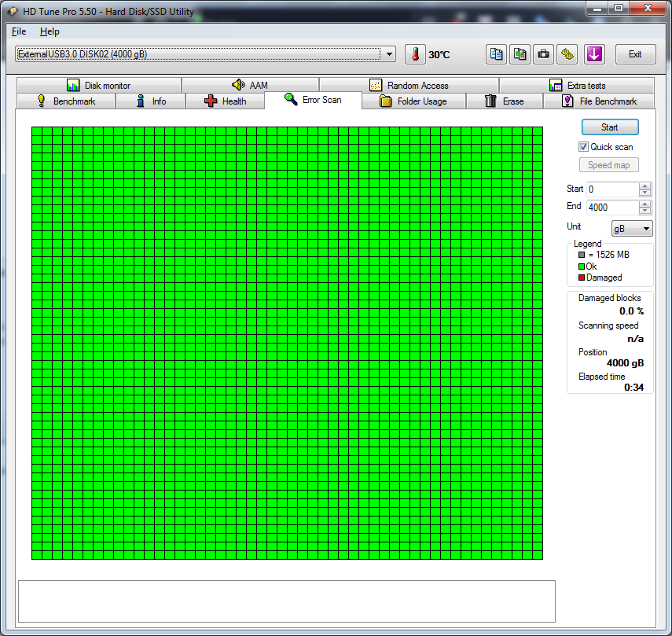Maximize the HD Tune Pro window
Screen dimensions: 672x636
pyautogui.click(x=618, y=8)
